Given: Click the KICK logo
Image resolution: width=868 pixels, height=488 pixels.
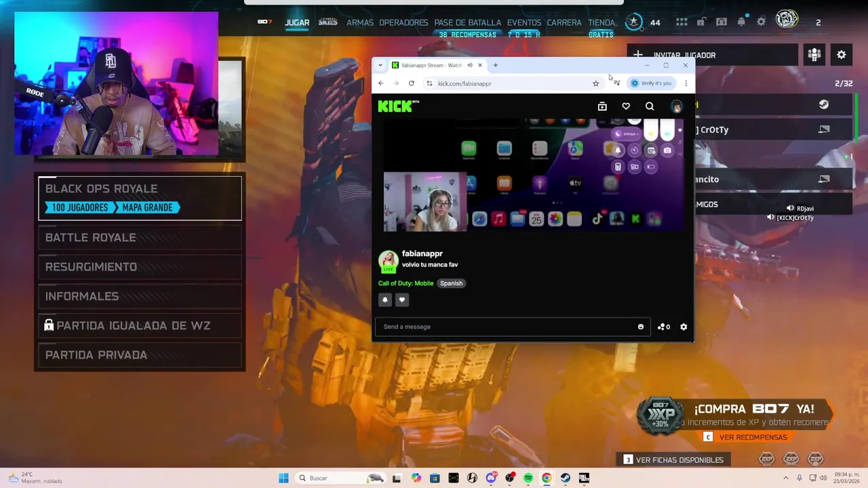Looking at the screenshot, I should pyautogui.click(x=399, y=106).
